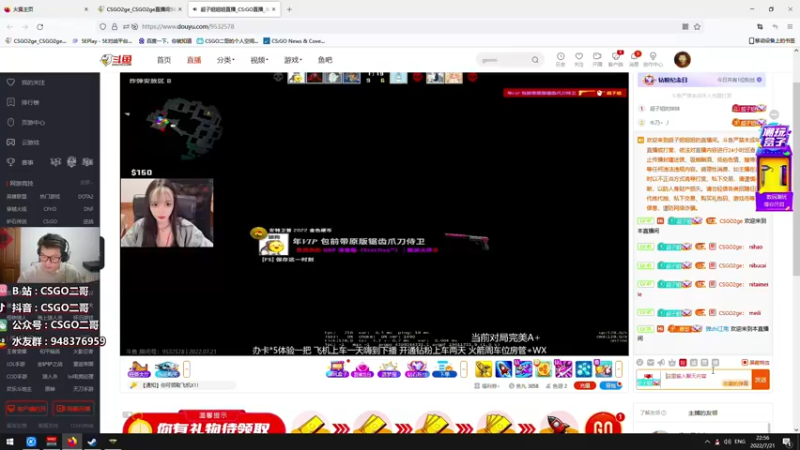Viewport: 800px width, 450px height.
Task: Open the emoji picker in chat toolbar
Action: (640, 362)
